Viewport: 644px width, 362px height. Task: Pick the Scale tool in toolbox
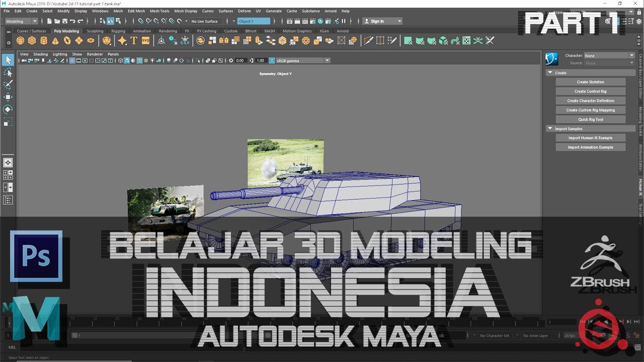(8, 122)
